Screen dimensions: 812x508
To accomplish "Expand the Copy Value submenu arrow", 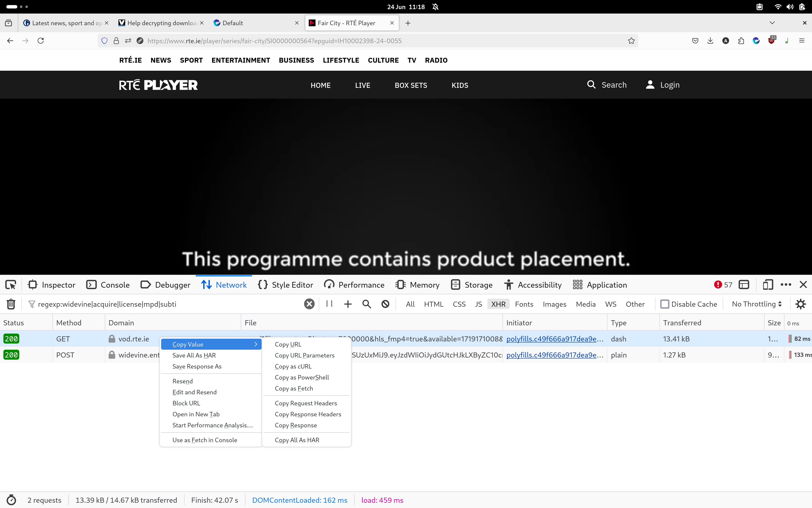I will [256, 344].
